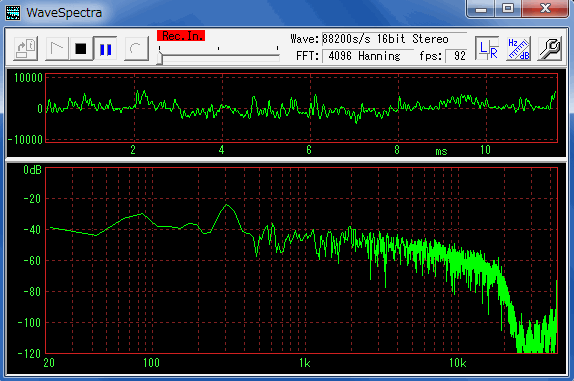Click the 0dB label on spectrum axis

[x=32, y=170]
